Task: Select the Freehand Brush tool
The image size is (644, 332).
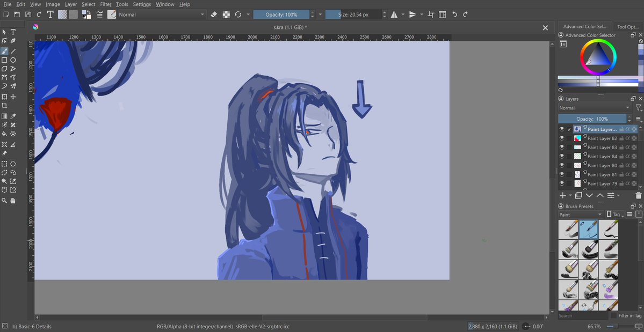Action: (4, 51)
